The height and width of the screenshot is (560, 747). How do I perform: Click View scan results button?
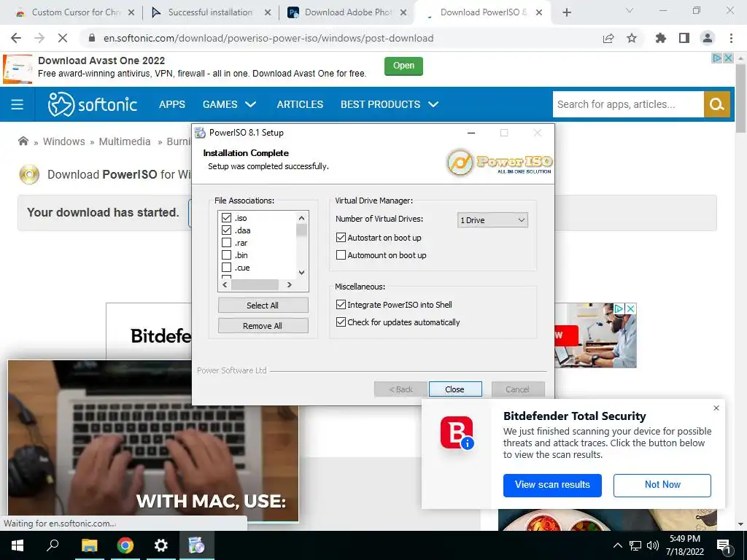point(552,485)
